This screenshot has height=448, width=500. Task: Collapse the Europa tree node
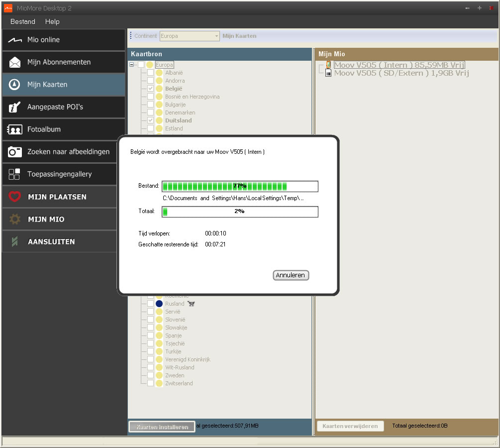(x=132, y=65)
